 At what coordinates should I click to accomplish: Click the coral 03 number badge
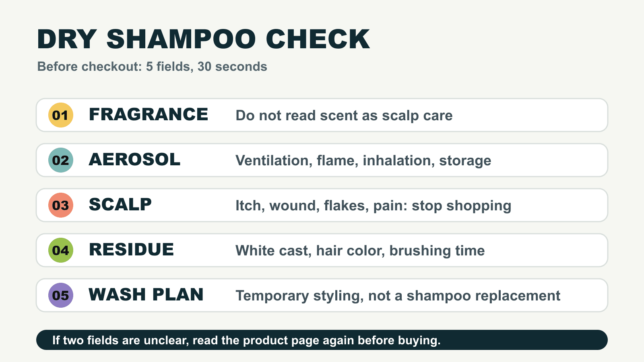61,205
